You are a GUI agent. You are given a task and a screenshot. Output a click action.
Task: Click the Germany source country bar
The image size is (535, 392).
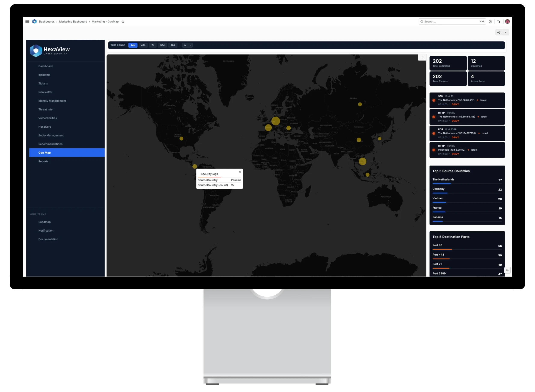468,193
